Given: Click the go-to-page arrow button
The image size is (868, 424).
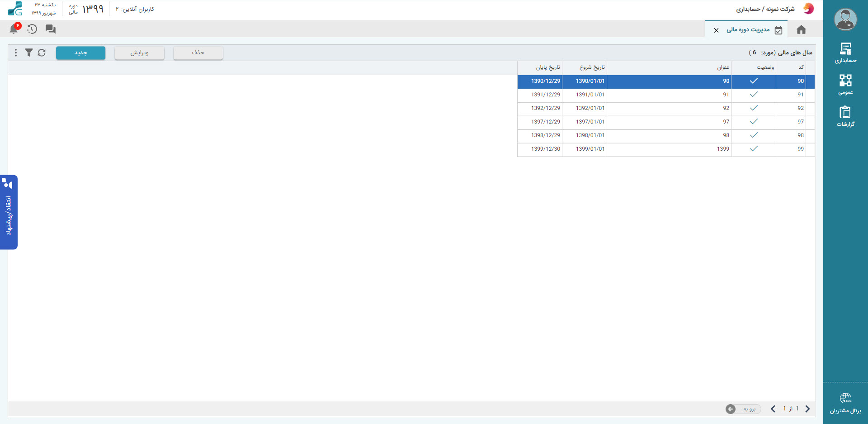Looking at the screenshot, I should click(731, 409).
